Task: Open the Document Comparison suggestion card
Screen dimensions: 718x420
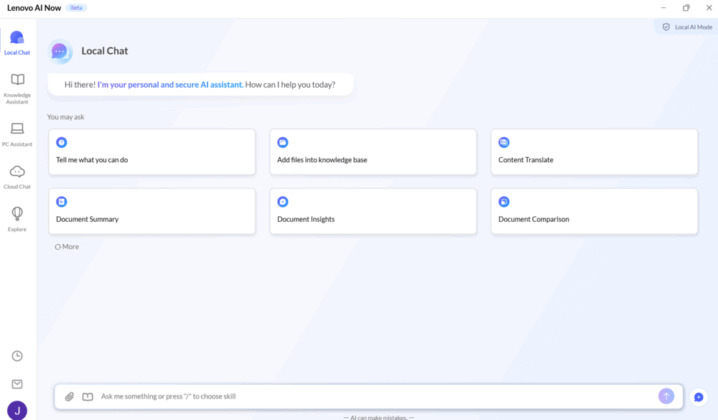Action: (x=594, y=211)
